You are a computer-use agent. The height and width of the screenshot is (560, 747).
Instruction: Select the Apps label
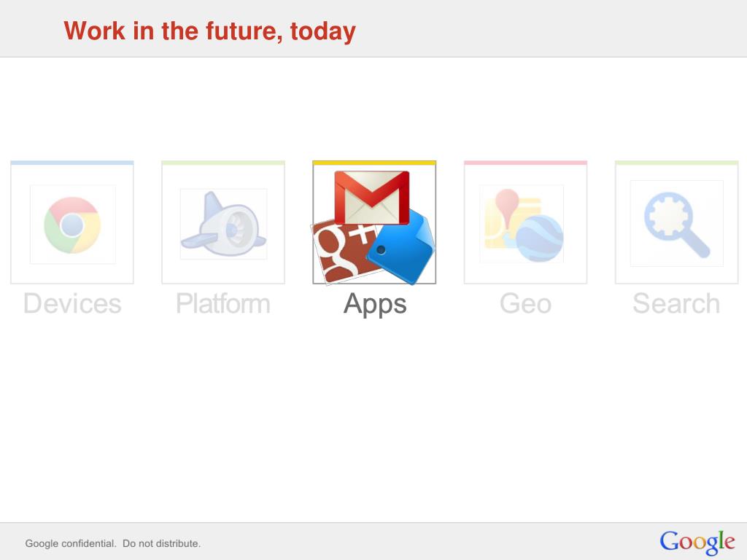(x=375, y=304)
